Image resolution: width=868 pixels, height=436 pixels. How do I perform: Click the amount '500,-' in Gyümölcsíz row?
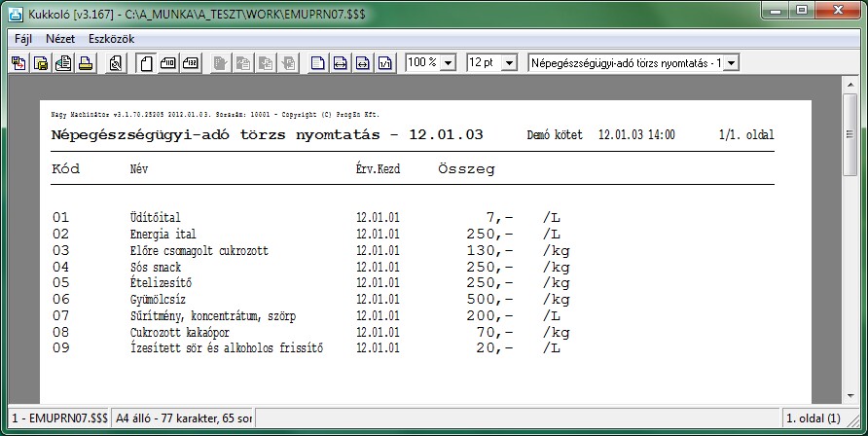coord(489,300)
